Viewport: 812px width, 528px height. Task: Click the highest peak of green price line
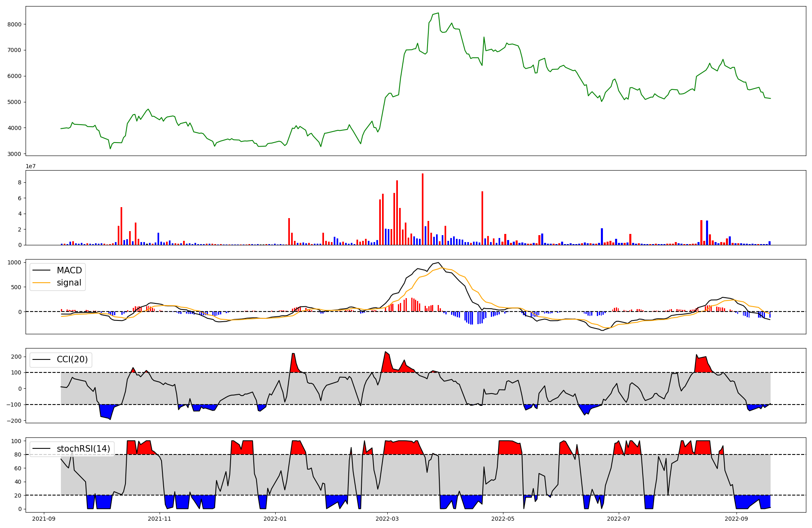point(438,13)
